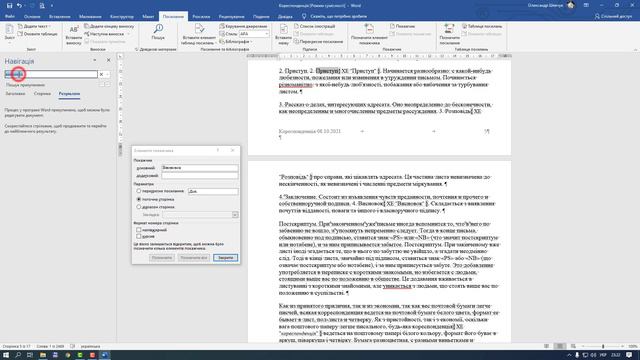Open taskbar search magnifier icon

point(18,355)
